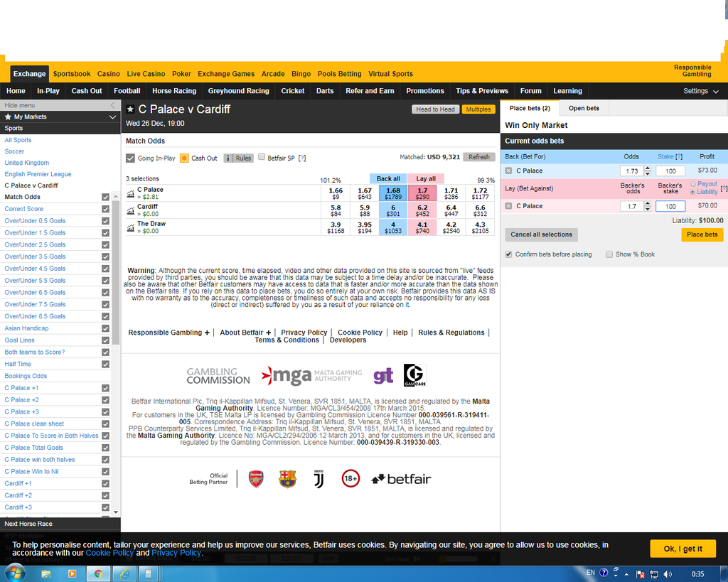The height and width of the screenshot is (582, 728).
Task: Select the Payout radio option
Action: (x=693, y=184)
